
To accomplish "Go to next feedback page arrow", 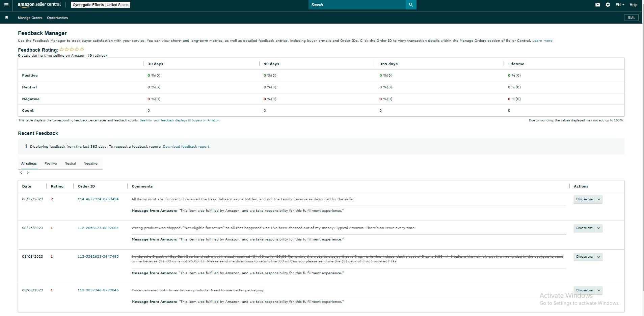I will 28,173.
